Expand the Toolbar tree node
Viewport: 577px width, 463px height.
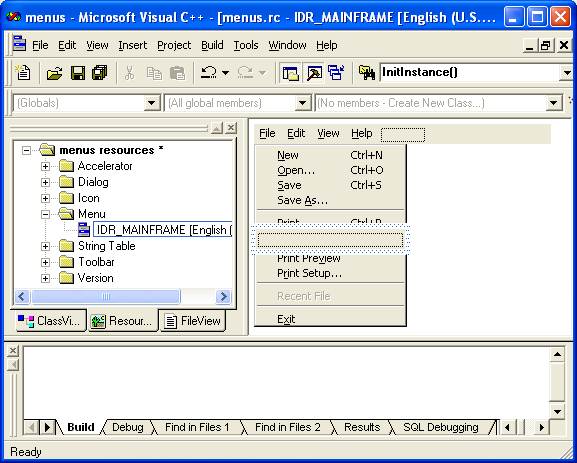(x=45, y=262)
